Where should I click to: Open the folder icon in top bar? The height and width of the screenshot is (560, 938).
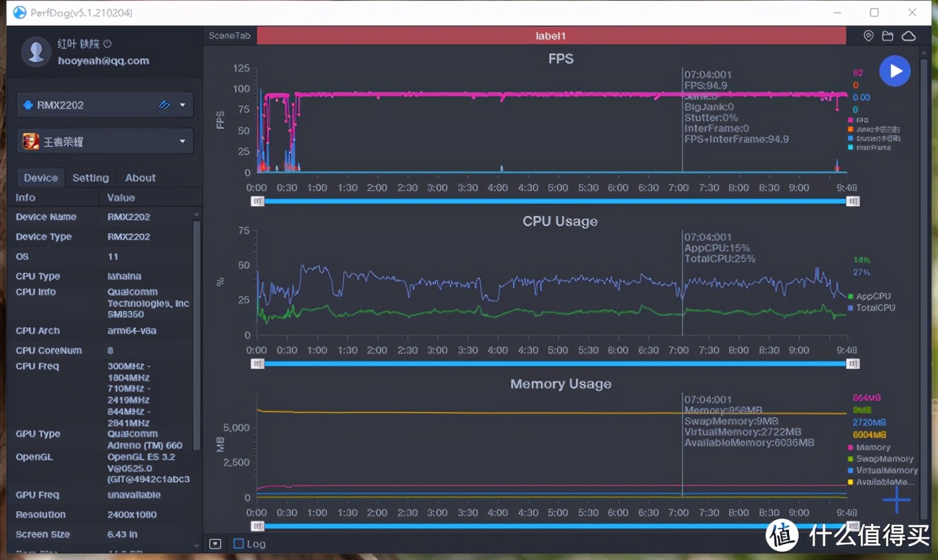[x=888, y=36]
